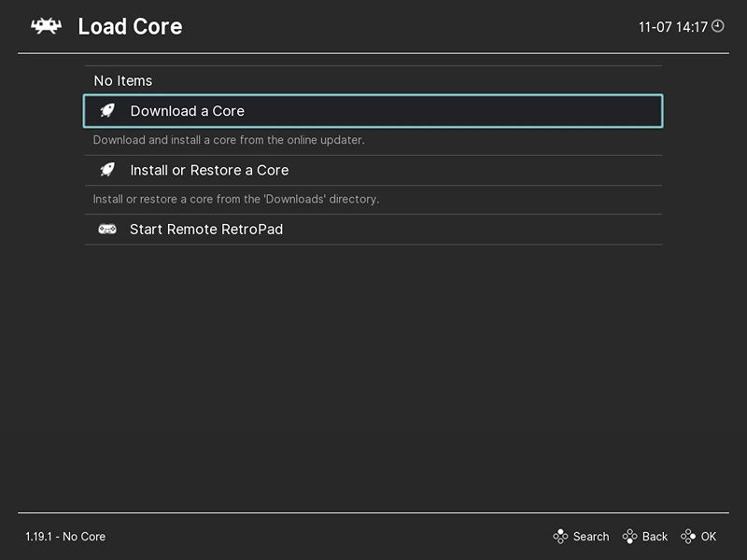Click the 11-07 14:17 date and time

click(672, 27)
